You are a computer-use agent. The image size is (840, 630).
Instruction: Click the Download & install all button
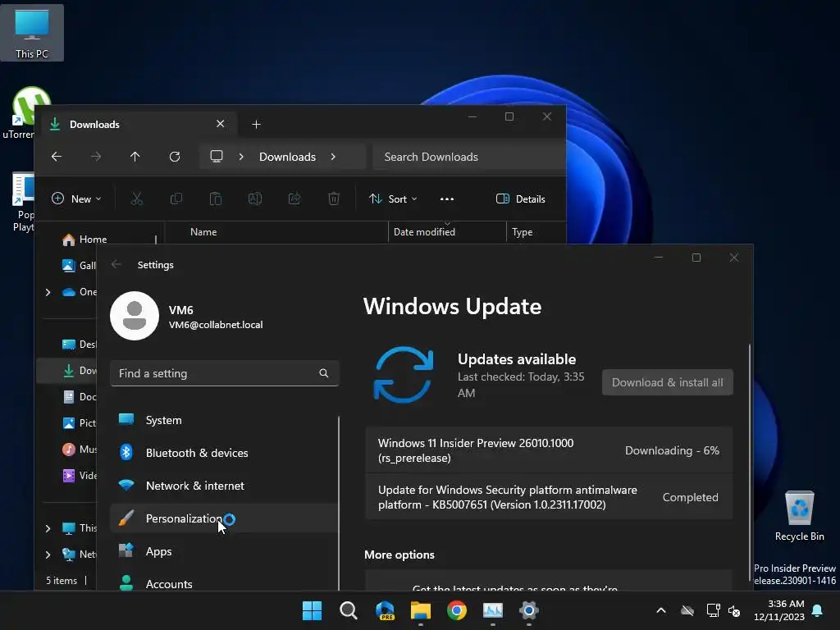point(668,382)
